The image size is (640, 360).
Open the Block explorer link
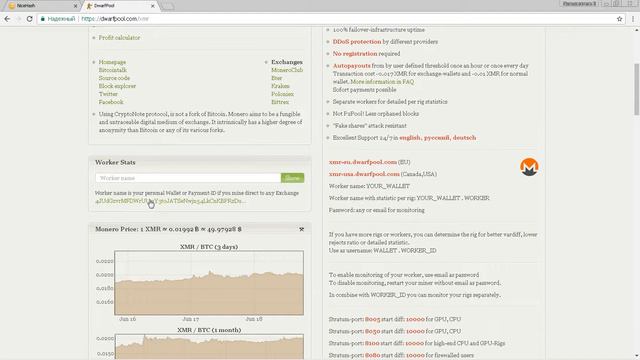point(117,86)
